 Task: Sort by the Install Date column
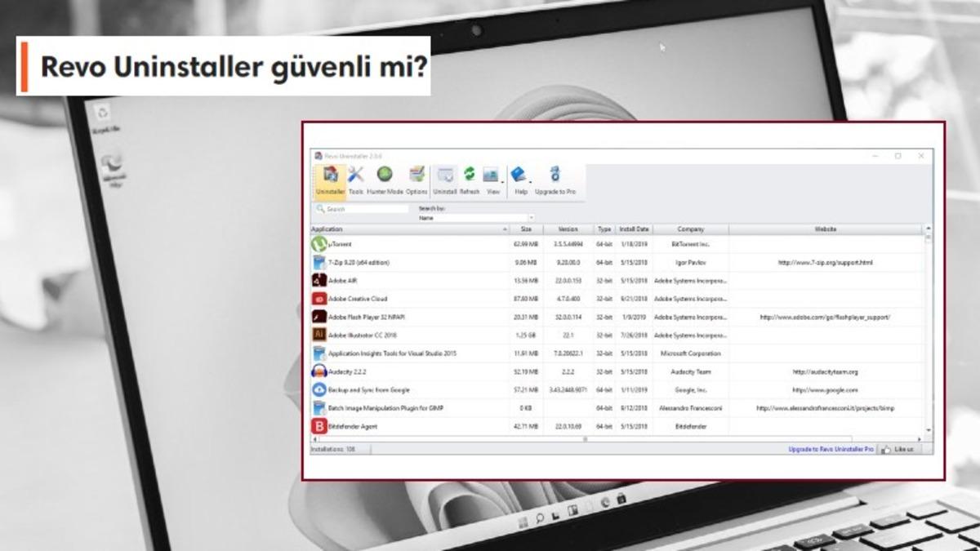click(634, 229)
